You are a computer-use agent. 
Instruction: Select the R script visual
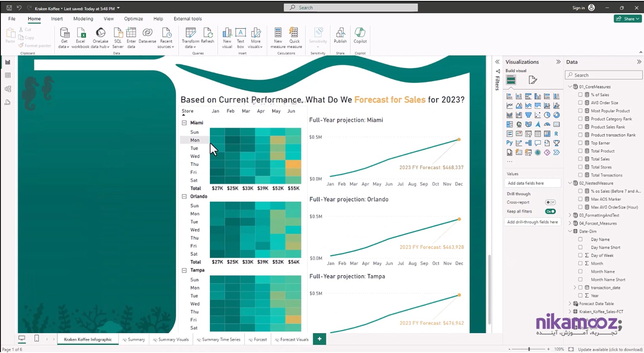point(556,134)
